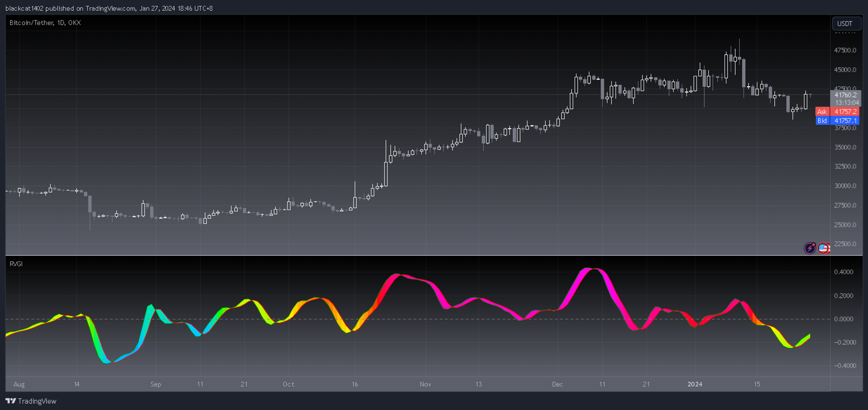
Task: Click the Bid price label 41757.1
Action: (x=845, y=121)
